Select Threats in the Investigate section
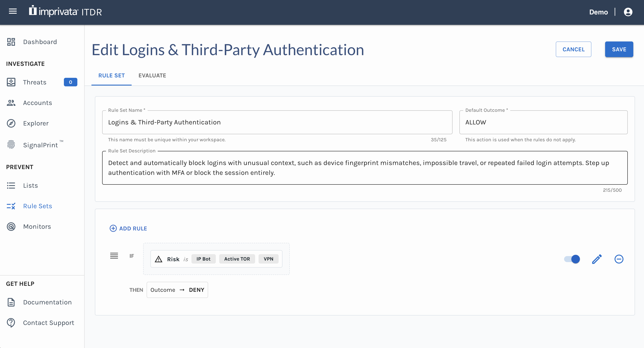 (34, 82)
